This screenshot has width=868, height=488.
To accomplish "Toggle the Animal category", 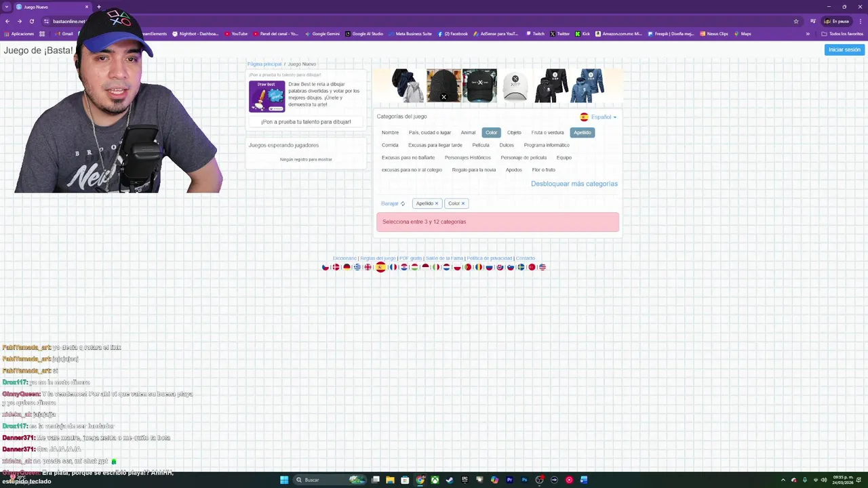I will [468, 133].
